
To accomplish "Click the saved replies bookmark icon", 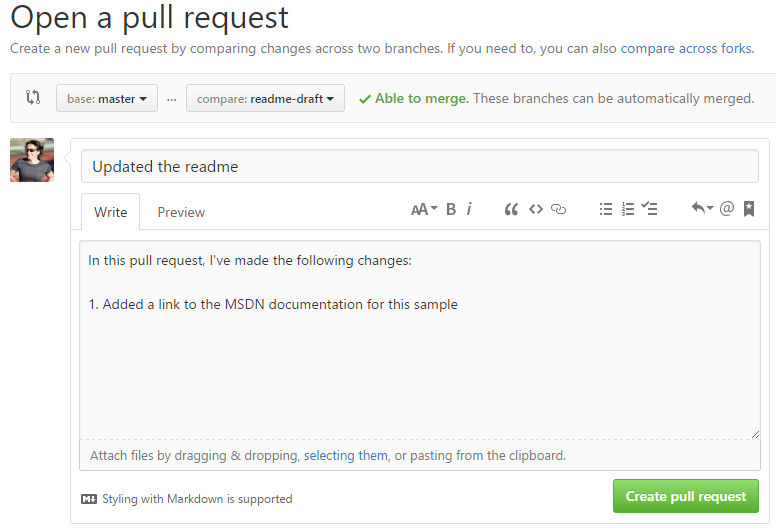I will tap(749, 209).
